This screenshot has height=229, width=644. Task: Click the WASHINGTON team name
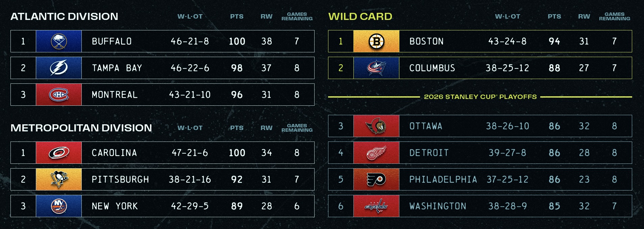click(x=438, y=206)
